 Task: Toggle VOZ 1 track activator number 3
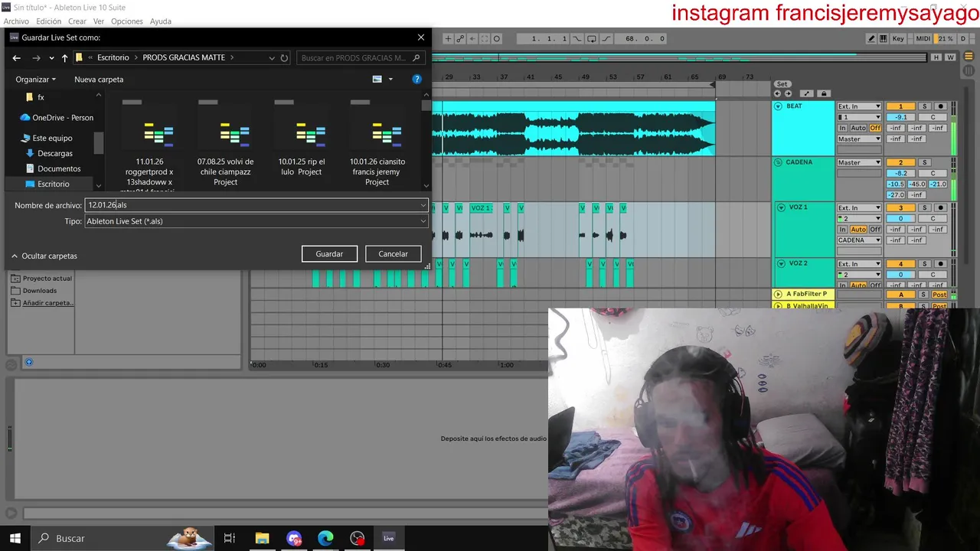pos(900,208)
